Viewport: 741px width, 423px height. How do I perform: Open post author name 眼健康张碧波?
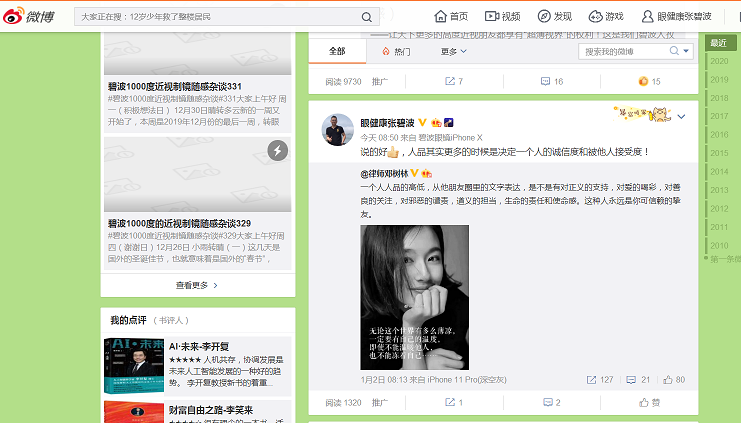(x=387, y=123)
